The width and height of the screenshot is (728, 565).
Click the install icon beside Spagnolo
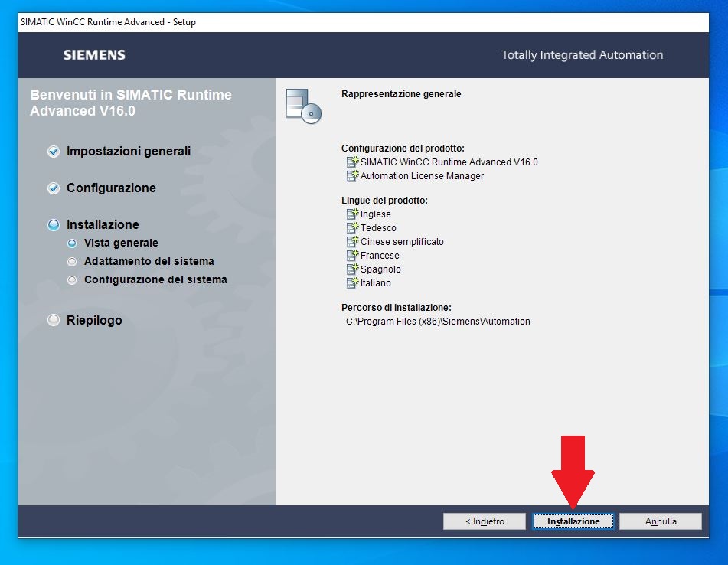click(x=353, y=269)
